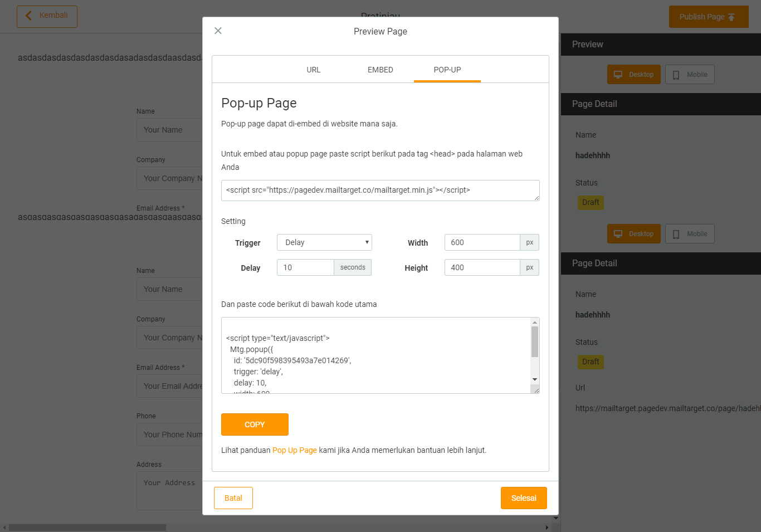
Task: Open the Pop Up Page guide link
Action: point(295,450)
